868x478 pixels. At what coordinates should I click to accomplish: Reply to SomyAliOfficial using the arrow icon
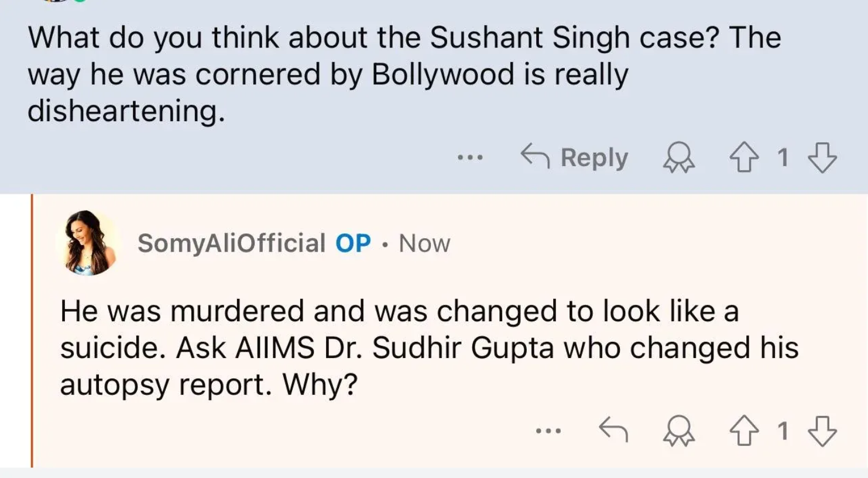[x=613, y=430]
